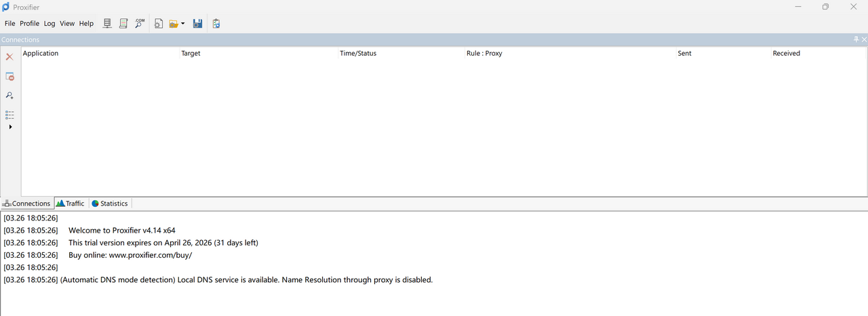This screenshot has width=868, height=316.
Task: Click the magnifier-plus sidebar icon
Action: (x=9, y=96)
